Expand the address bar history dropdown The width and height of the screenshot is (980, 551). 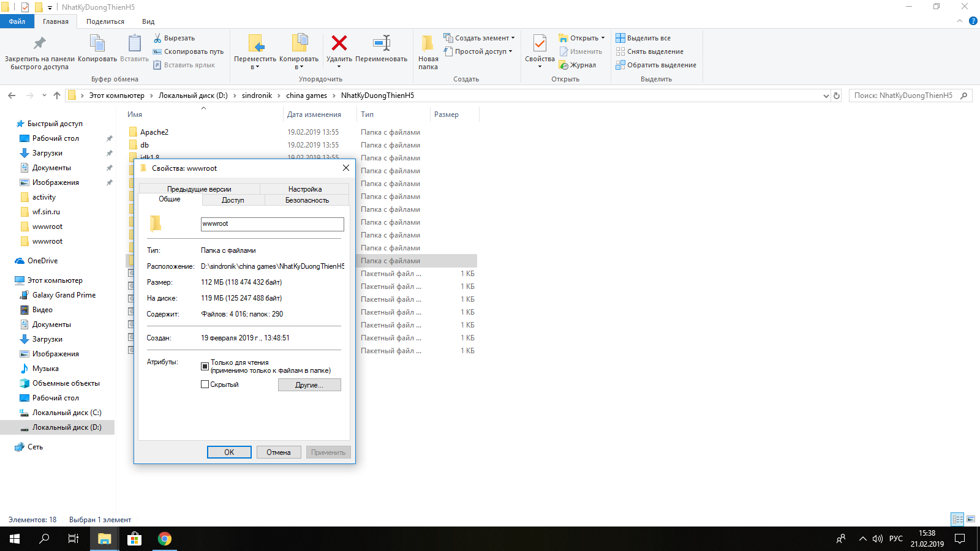coord(826,96)
